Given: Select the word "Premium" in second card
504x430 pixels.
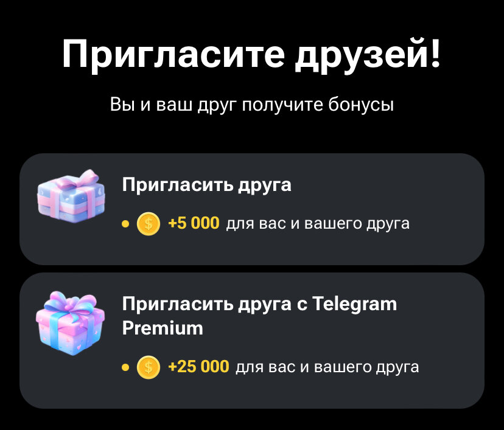Looking at the screenshot, I should [x=163, y=328].
